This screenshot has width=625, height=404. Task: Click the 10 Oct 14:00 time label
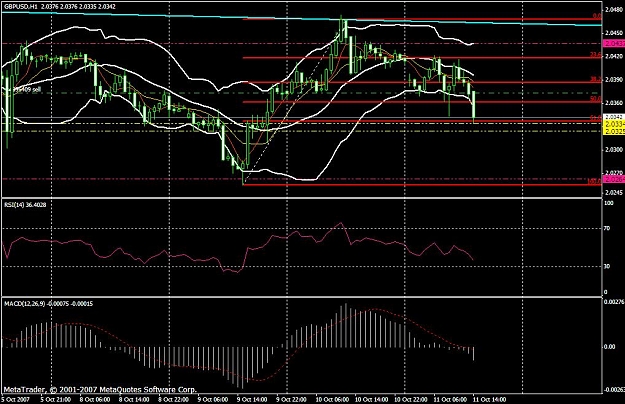click(371, 400)
